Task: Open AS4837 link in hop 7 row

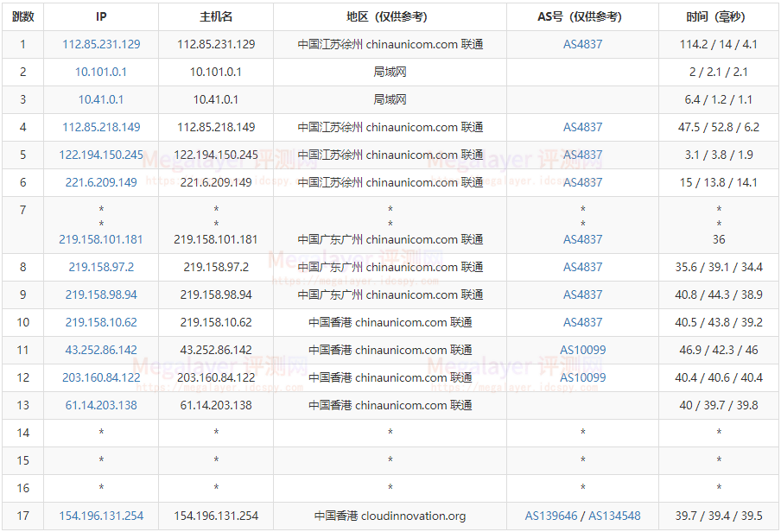Action: coord(583,239)
